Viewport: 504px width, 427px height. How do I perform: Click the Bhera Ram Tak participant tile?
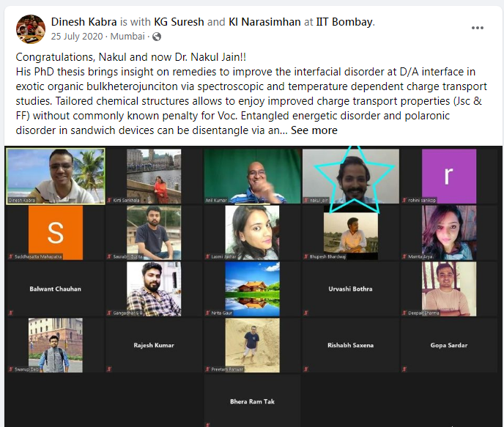pos(252,401)
